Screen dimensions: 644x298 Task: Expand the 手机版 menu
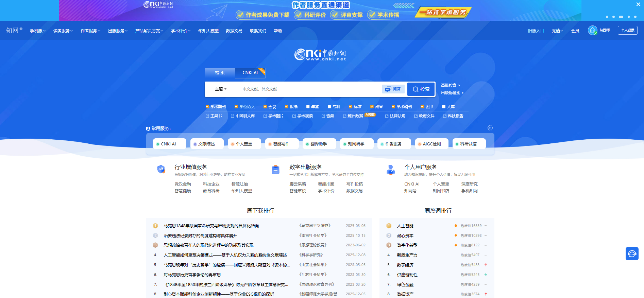click(37, 31)
